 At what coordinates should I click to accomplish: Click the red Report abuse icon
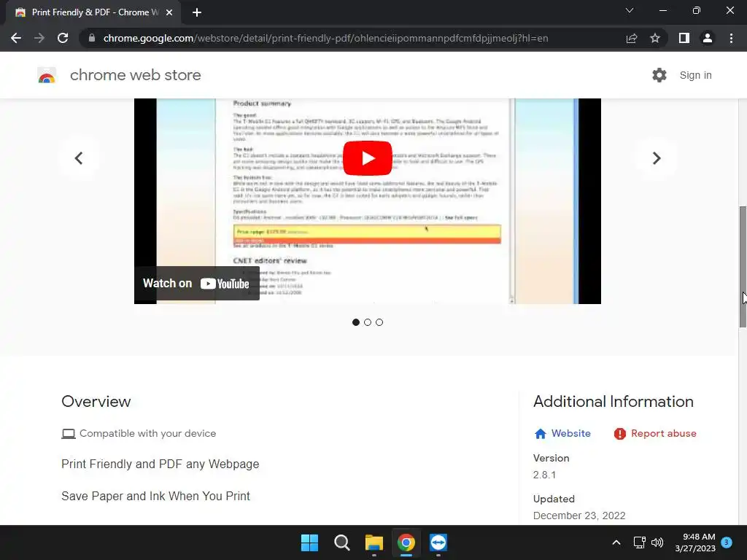(x=619, y=434)
